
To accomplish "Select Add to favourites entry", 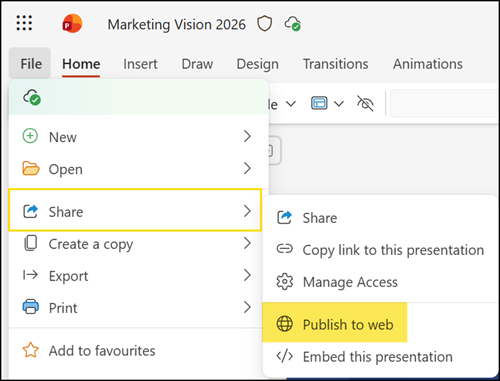I will (x=135, y=350).
